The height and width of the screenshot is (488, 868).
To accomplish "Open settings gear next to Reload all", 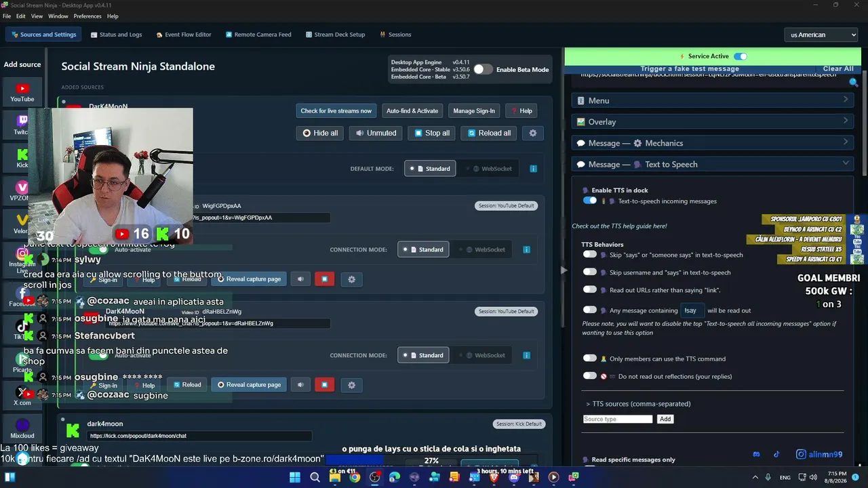I will 533,133.
